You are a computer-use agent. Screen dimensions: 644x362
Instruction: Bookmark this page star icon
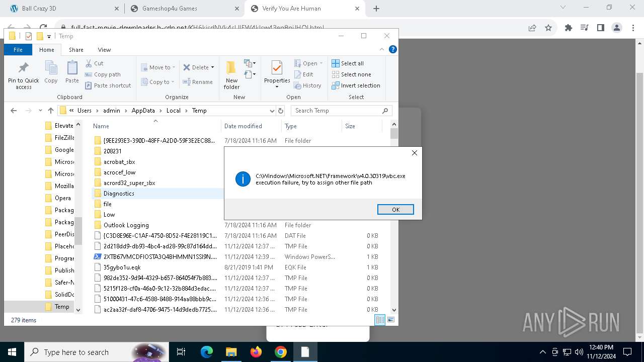tap(548, 28)
